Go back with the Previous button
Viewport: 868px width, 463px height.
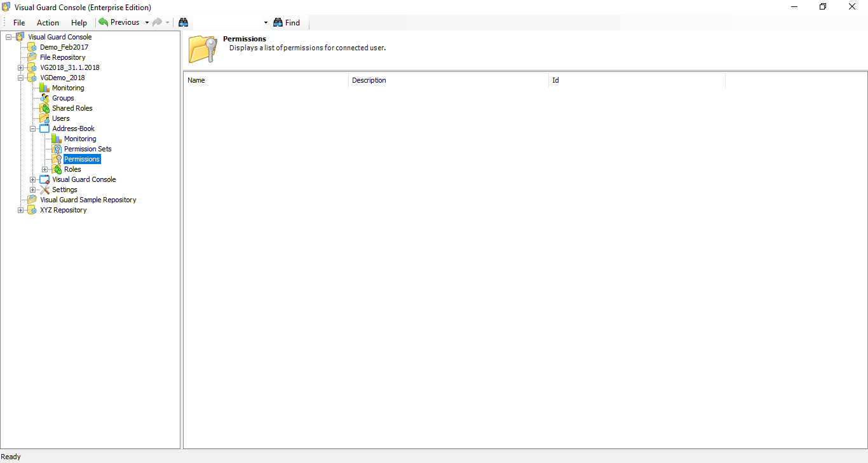pyautogui.click(x=119, y=22)
